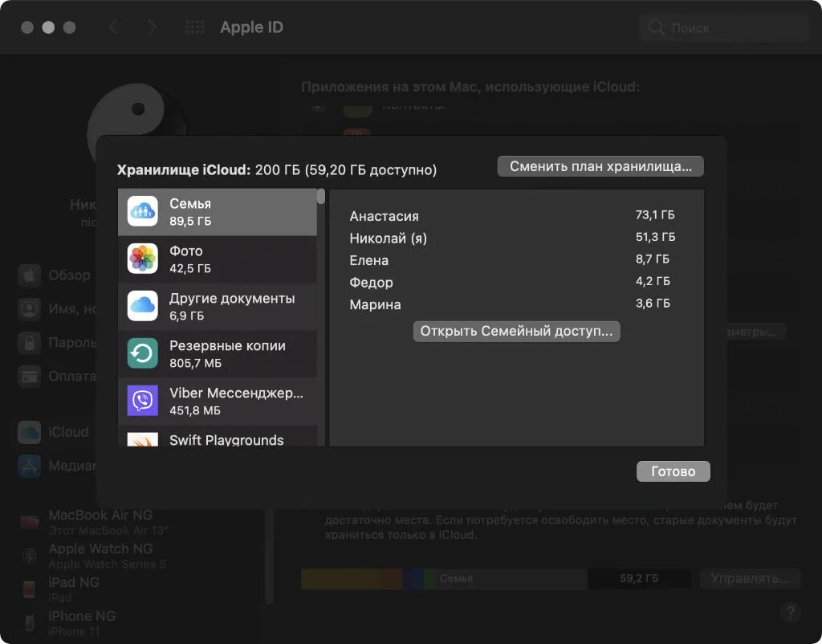Click the help question mark button
Screen dimensions: 822x644
[791, 612]
